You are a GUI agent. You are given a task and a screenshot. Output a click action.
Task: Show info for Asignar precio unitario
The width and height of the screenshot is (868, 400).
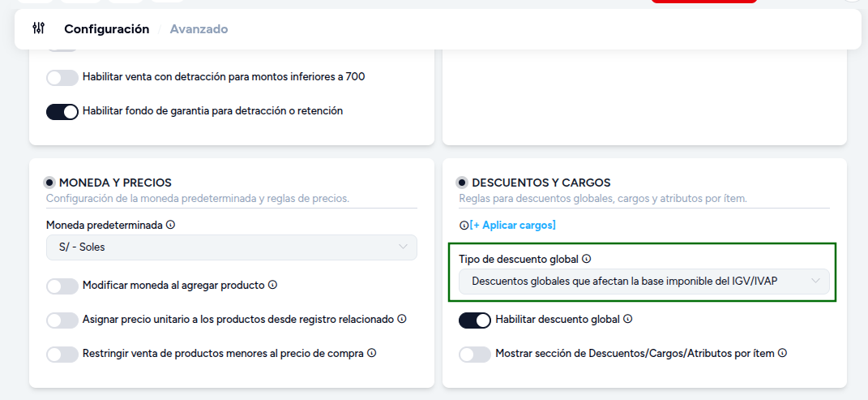coord(402,319)
